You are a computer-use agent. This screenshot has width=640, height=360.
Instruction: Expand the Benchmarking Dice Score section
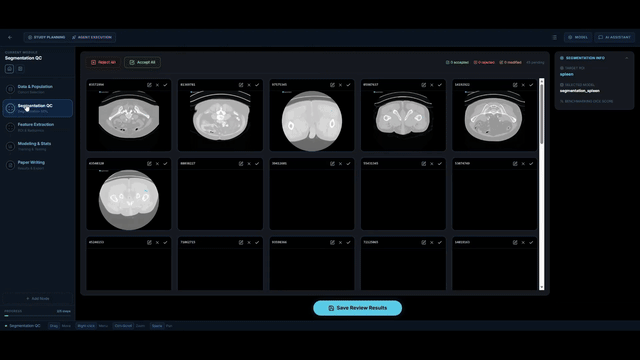pos(587,101)
